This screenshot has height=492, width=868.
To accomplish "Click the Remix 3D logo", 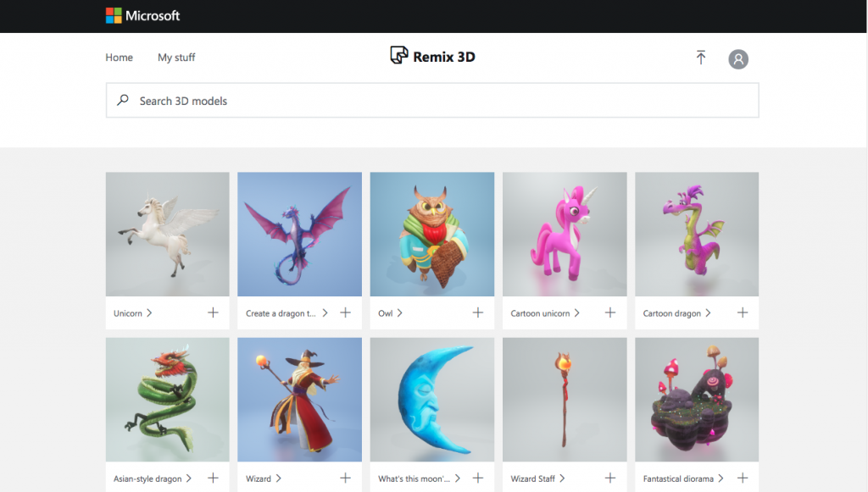I will pos(432,57).
